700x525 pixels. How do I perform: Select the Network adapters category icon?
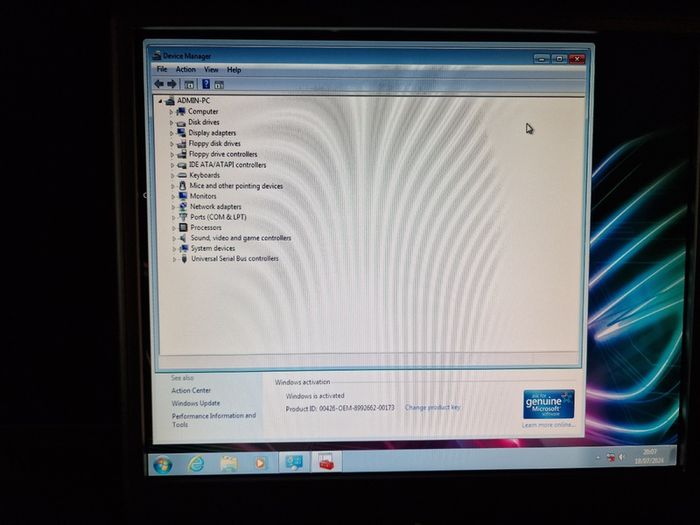(183, 206)
